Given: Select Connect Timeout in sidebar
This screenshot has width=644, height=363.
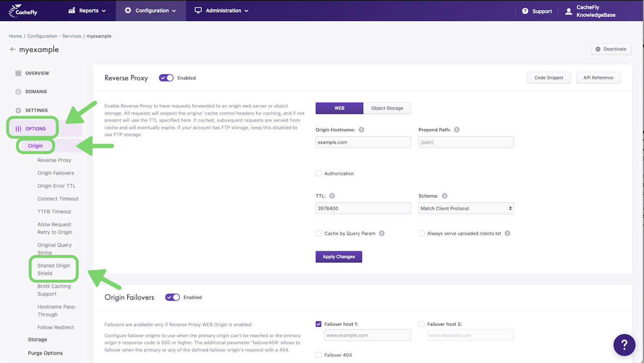Looking at the screenshot, I should tap(58, 199).
